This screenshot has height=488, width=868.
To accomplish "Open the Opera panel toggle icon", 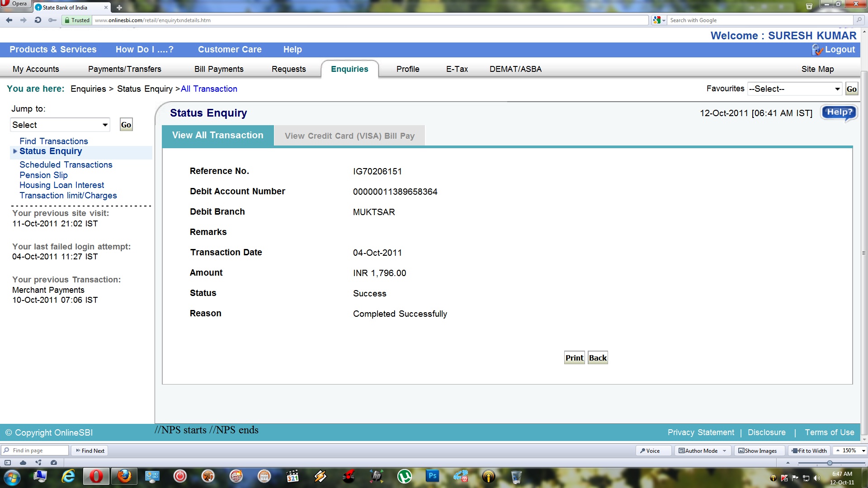I will tap(8, 463).
